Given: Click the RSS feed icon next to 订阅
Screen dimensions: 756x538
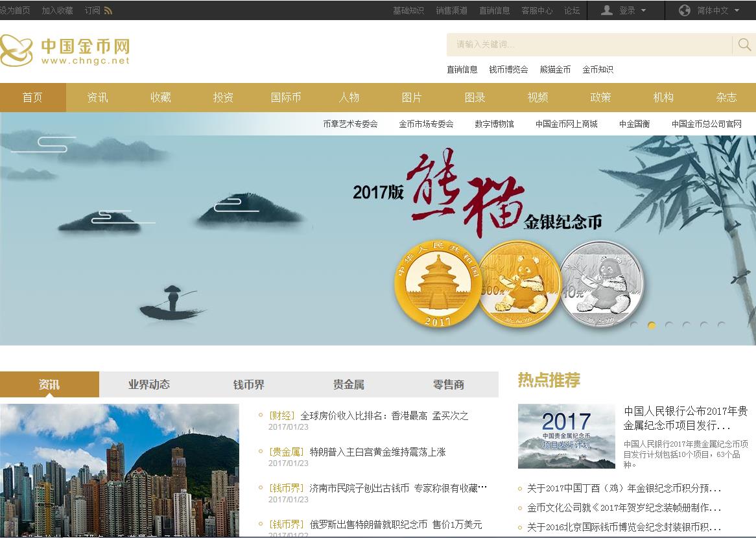Looking at the screenshot, I should coord(108,10).
